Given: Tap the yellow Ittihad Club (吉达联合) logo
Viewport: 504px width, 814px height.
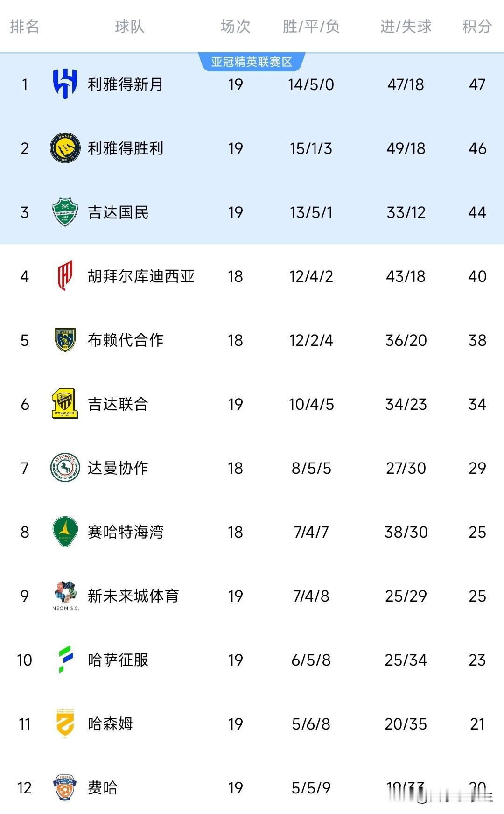Looking at the screenshot, I should [x=65, y=404].
